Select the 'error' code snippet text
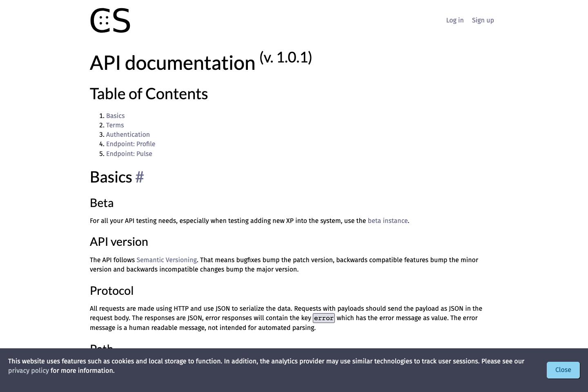This screenshot has width=588, height=392. click(323, 318)
